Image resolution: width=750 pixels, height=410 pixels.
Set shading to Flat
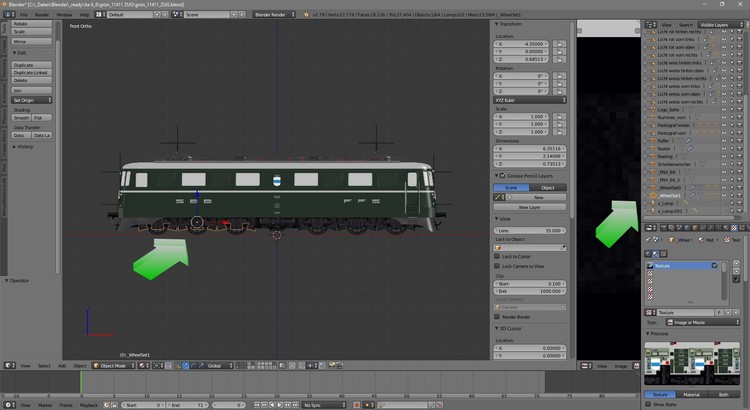(42, 118)
